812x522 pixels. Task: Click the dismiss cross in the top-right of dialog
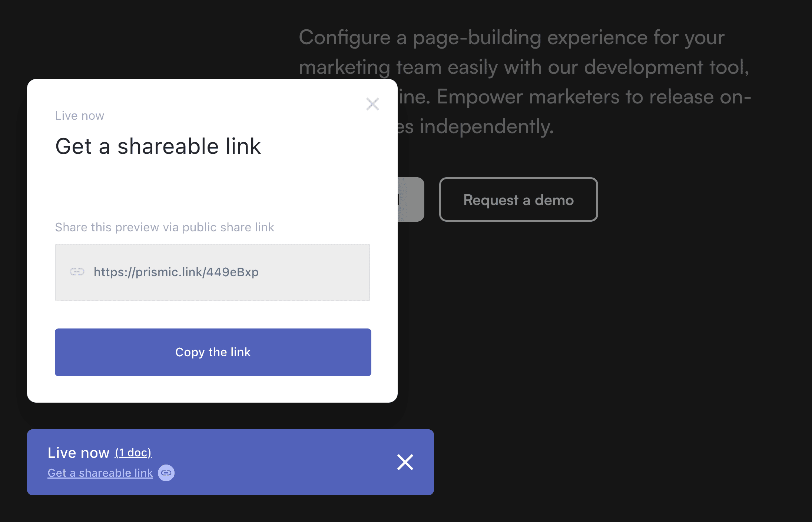(x=373, y=104)
